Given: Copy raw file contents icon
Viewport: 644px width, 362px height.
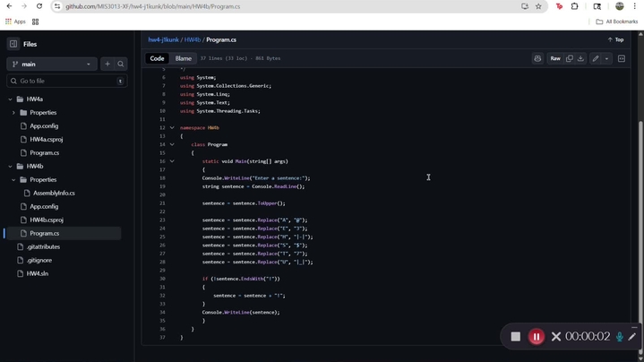Looking at the screenshot, I should [x=569, y=58].
